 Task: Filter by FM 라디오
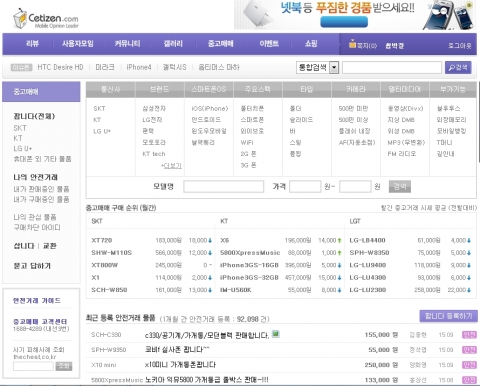[x=402, y=154]
